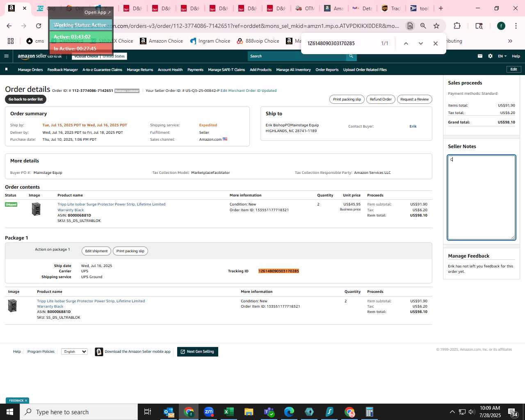
Task: Open messages mail icon
Action: (x=480, y=56)
